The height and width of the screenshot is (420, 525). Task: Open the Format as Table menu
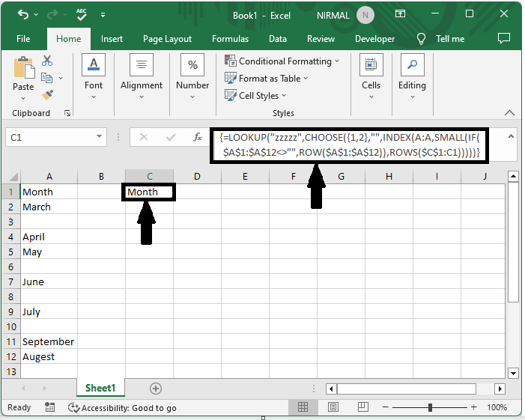click(x=266, y=79)
